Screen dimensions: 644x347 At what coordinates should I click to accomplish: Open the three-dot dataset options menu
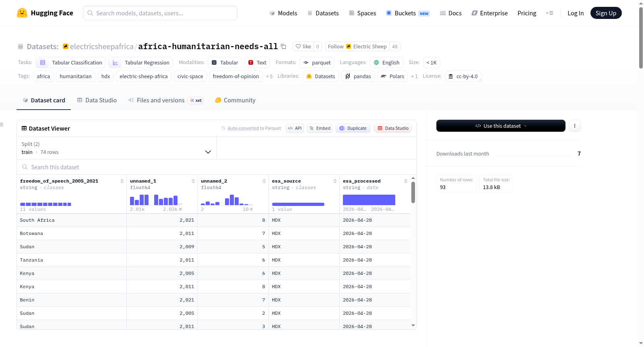pyautogui.click(x=575, y=126)
